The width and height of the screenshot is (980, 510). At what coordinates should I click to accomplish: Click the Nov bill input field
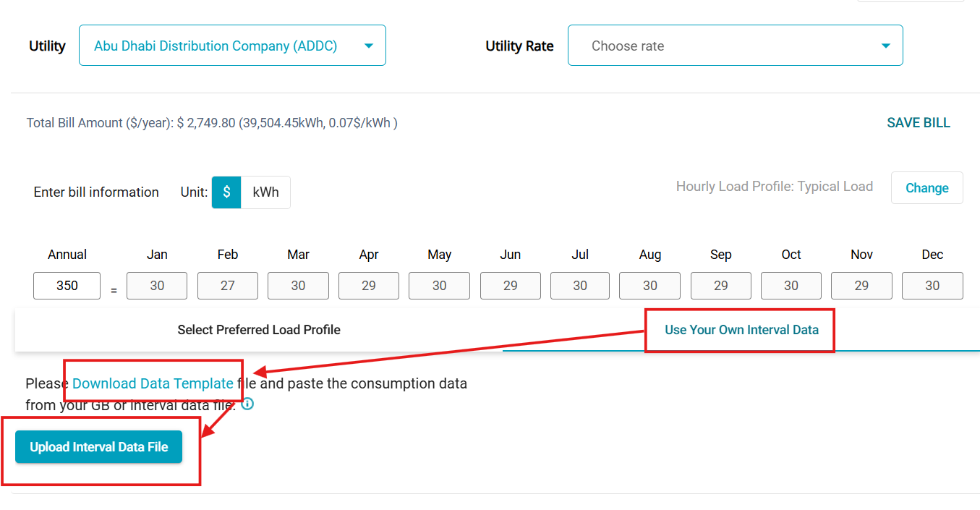861,286
